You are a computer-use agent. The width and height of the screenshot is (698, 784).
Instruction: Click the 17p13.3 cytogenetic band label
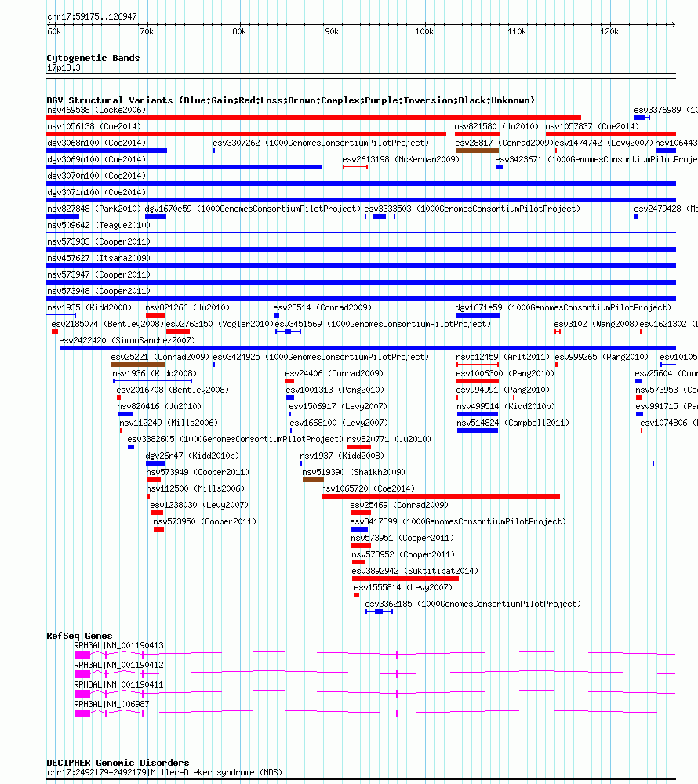64,68
